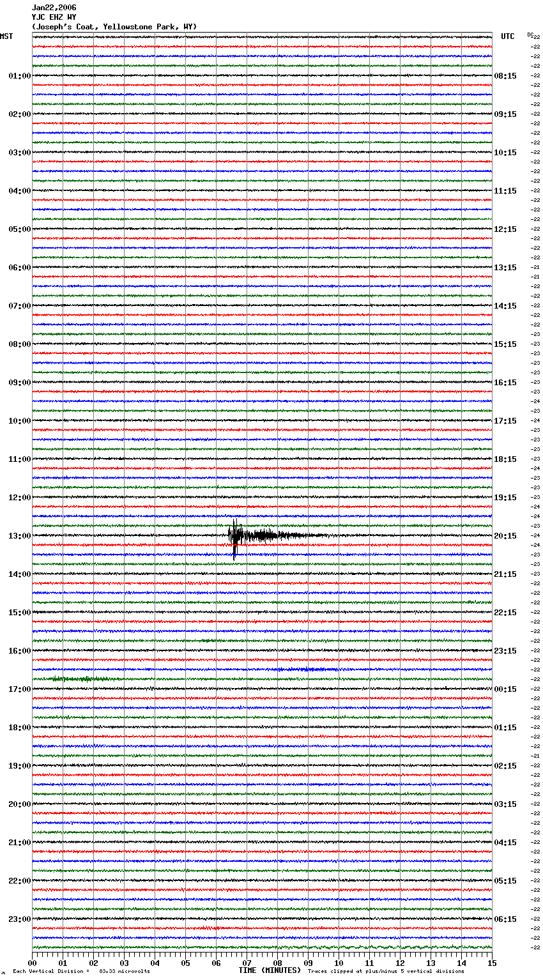The width and height of the screenshot is (543, 980).
Task: Select the 20:15 UTC time label
Action: (505, 536)
